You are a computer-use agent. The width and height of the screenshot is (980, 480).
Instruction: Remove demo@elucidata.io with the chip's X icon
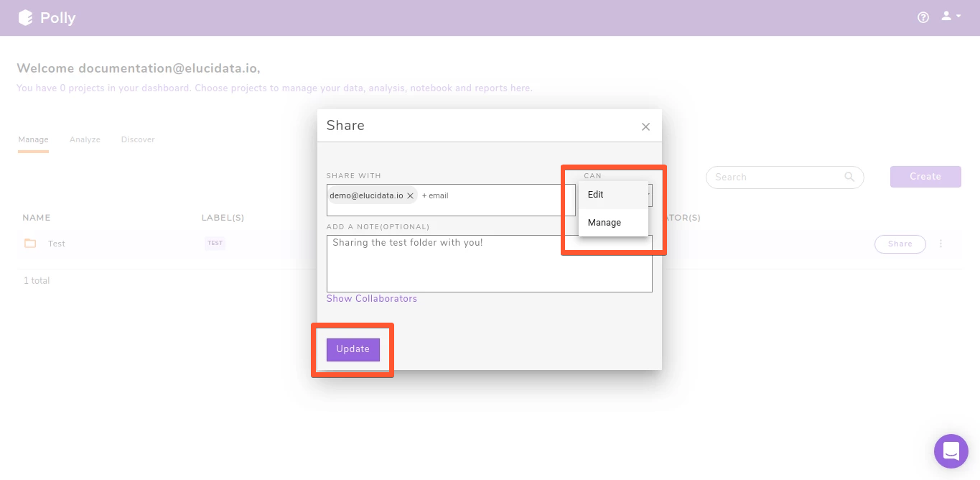(x=410, y=195)
